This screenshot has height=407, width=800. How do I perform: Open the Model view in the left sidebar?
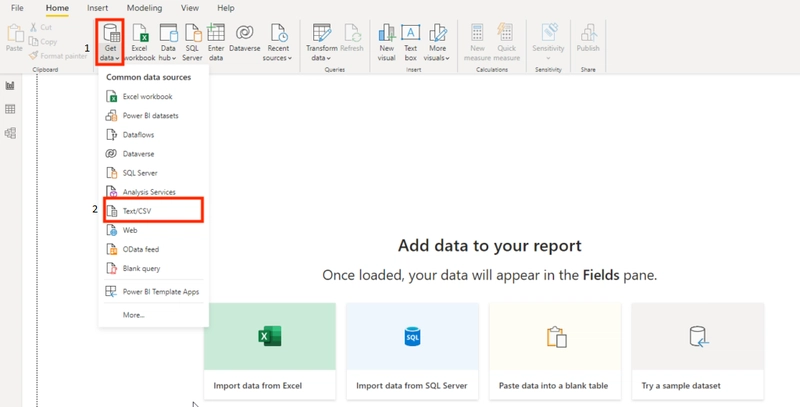point(10,134)
